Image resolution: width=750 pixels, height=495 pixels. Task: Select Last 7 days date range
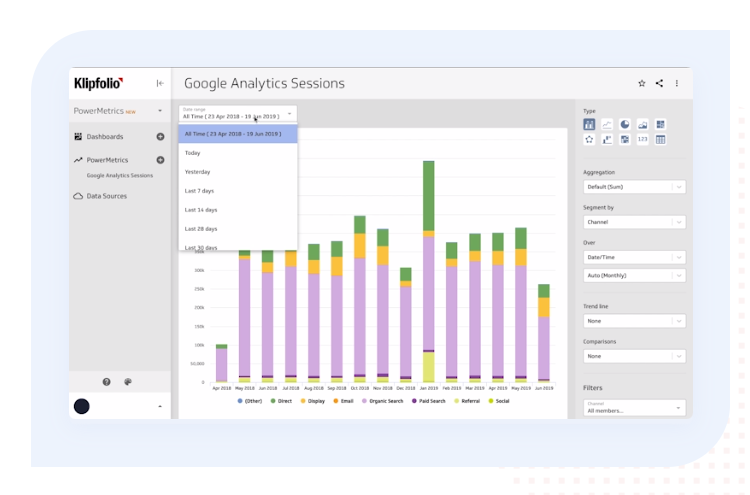click(x=238, y=191)
